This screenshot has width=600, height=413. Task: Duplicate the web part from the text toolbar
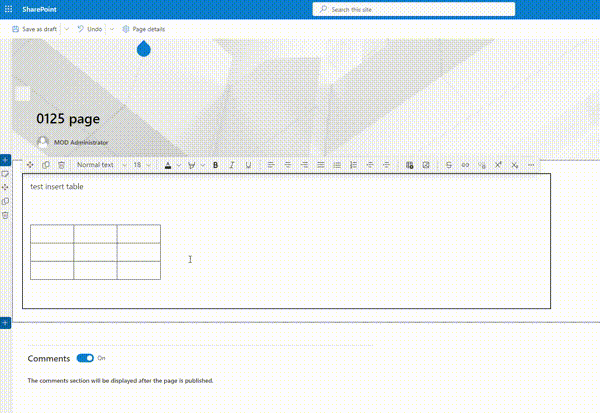tap(46, 165)
